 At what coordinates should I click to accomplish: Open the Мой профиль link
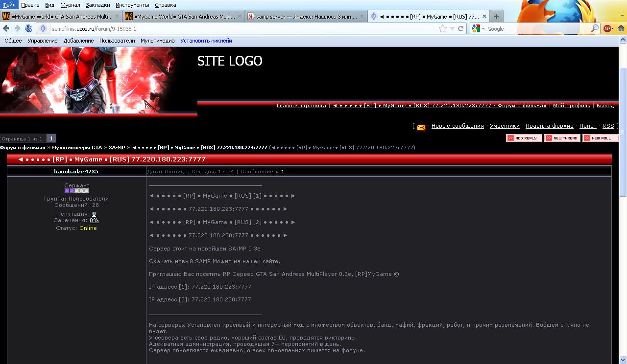pos(571,106)
